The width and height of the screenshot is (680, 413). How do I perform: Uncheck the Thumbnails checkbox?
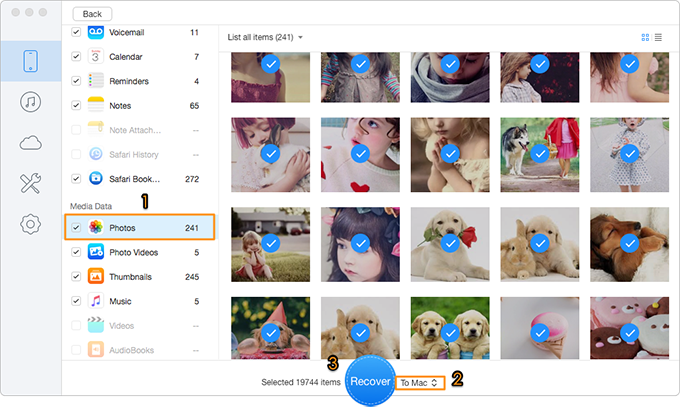point(76,276)
